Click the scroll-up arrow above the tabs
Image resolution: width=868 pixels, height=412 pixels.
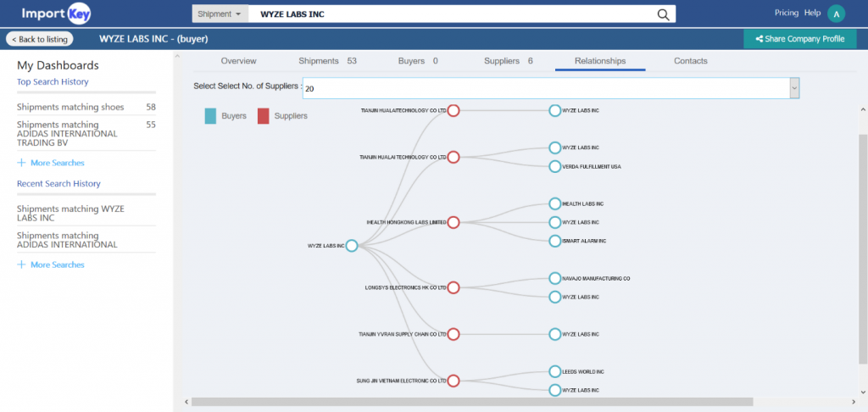178,55
